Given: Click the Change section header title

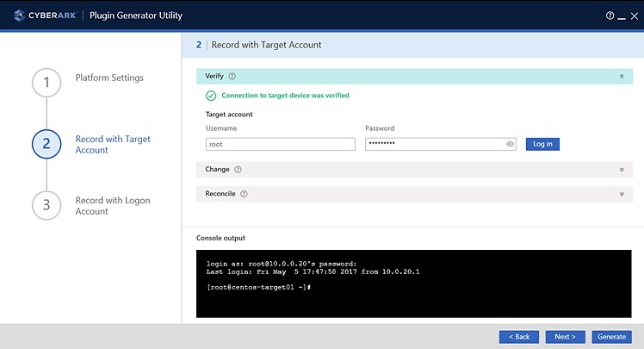Looking at the screenshot, I should [x=217, y=170].
